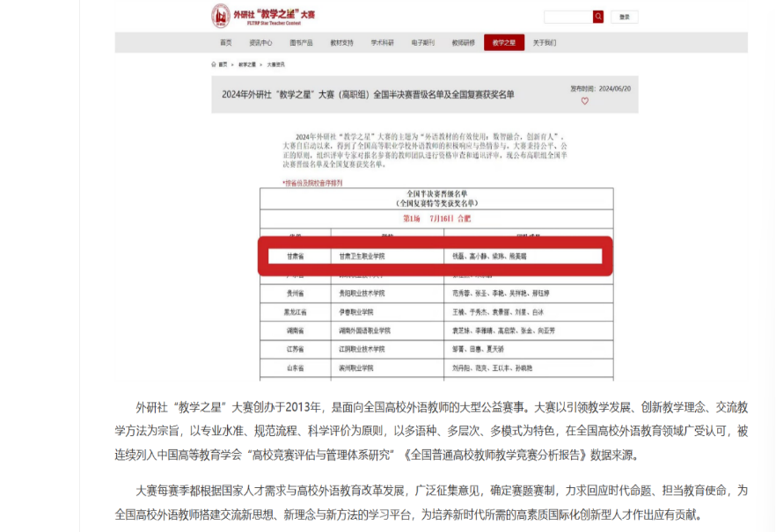776x532 pixels.
Task: Open the 关于我们 navigation item
Action: coord(545,43)
